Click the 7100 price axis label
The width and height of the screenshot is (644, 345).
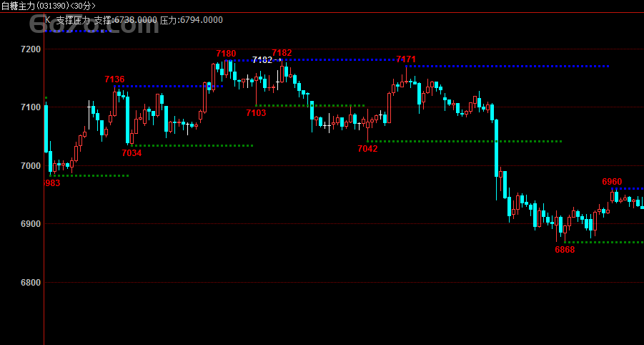pyautogui.click(x=31, y=107)
